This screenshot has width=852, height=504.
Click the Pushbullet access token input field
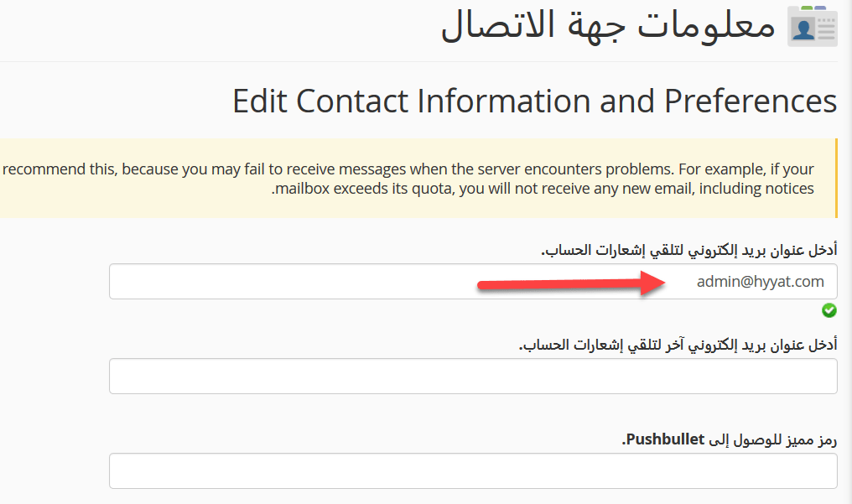(473, 470)
